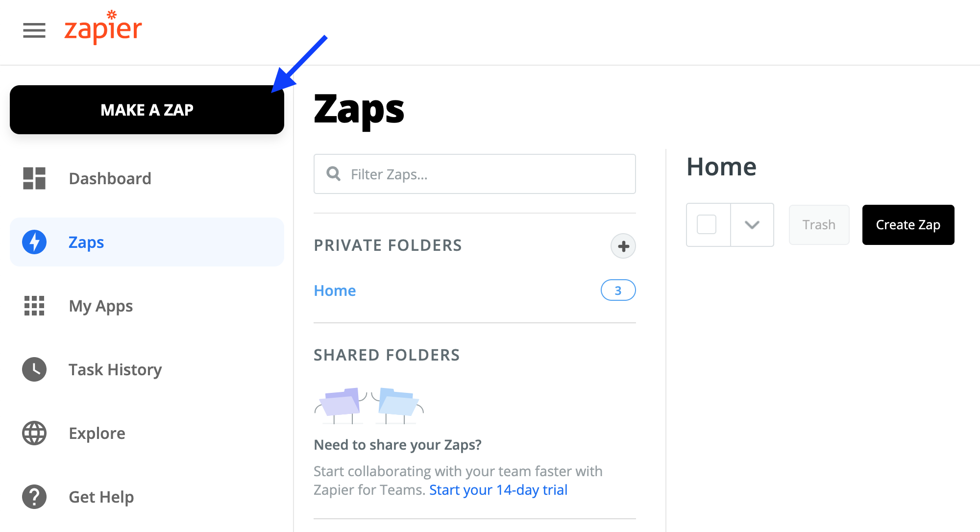Screen dimensions: 980x532
Task: Open the Home private folder
Action: (x=335, y=290)
